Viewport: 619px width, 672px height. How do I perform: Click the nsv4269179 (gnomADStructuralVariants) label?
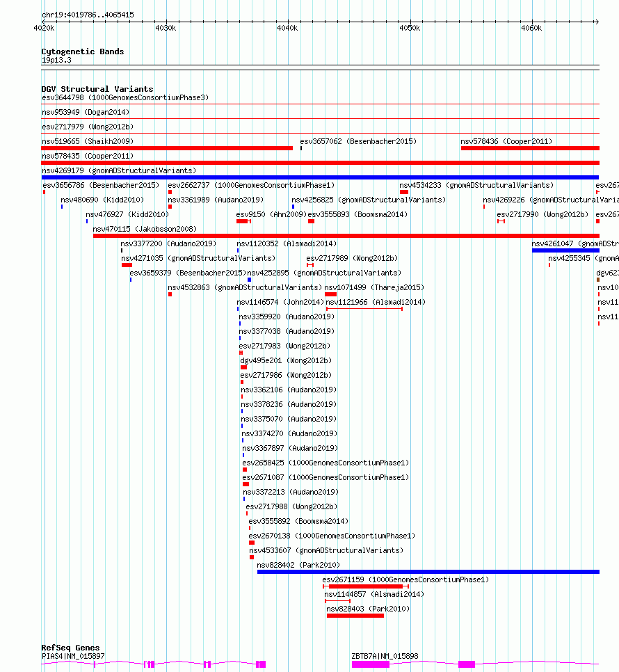pyautogui.click(x=119, y=170)
